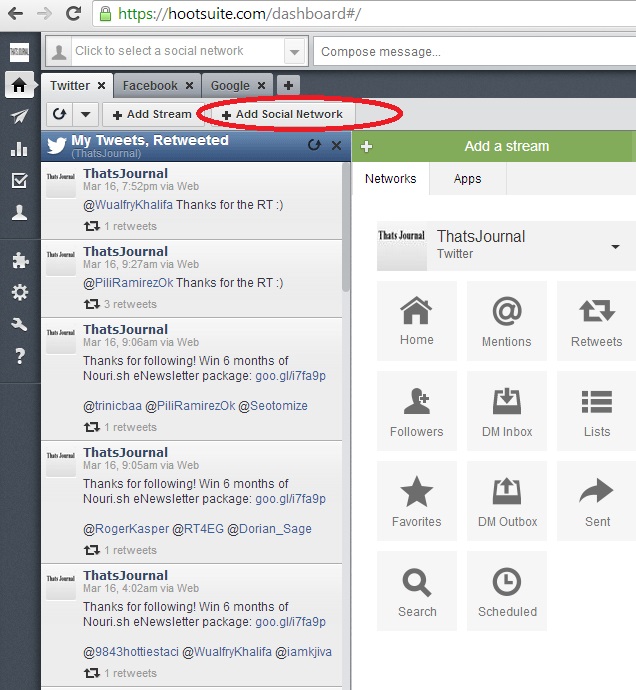
Task: Close the Facebook tab
Action: (x=189, y=85)
